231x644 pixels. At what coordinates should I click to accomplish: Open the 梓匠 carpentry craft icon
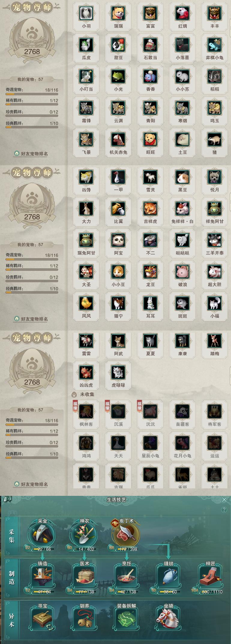[x=210, y=576]
